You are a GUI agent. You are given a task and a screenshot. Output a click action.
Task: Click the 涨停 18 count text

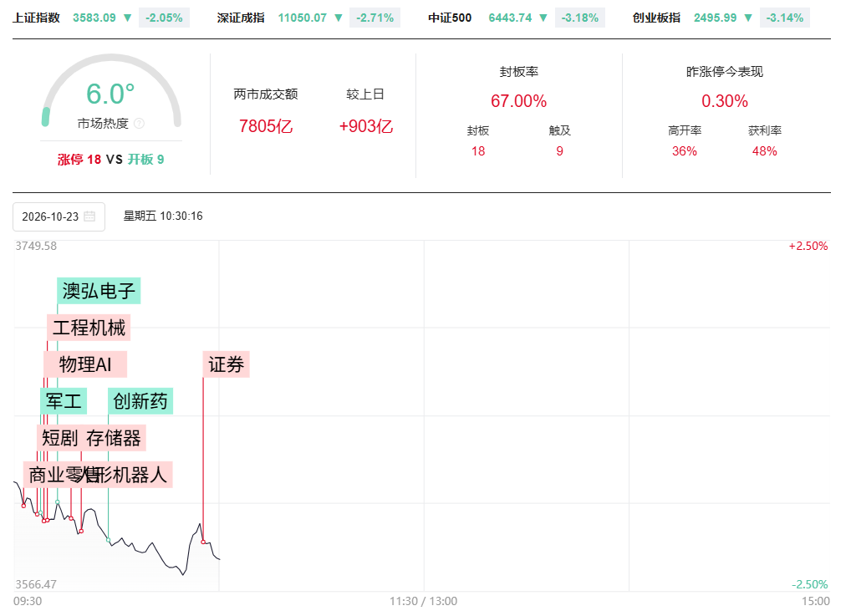coord(79,160)
